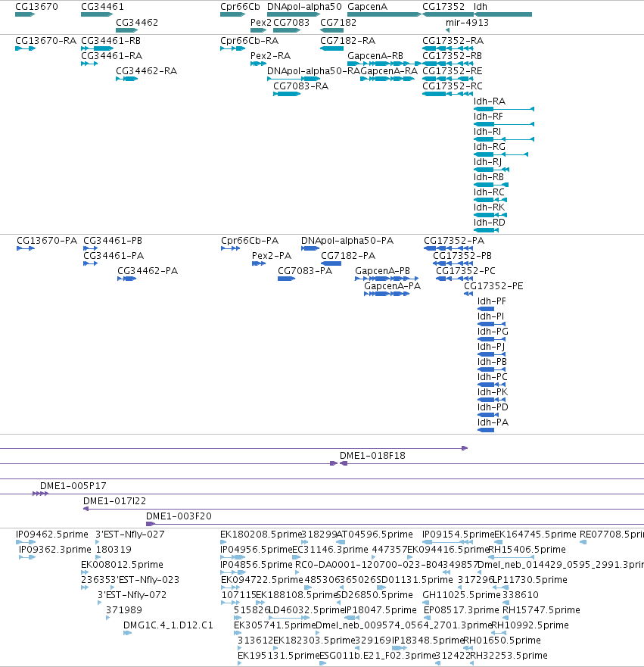Select the mir-4913 feature label
Screen dimensions: 644x667
[467, 22]
